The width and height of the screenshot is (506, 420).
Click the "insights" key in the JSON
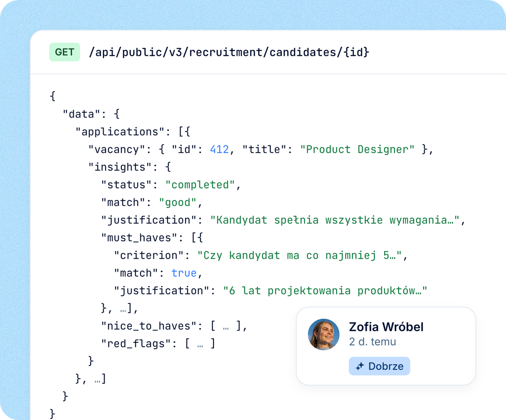pos(120,167)
